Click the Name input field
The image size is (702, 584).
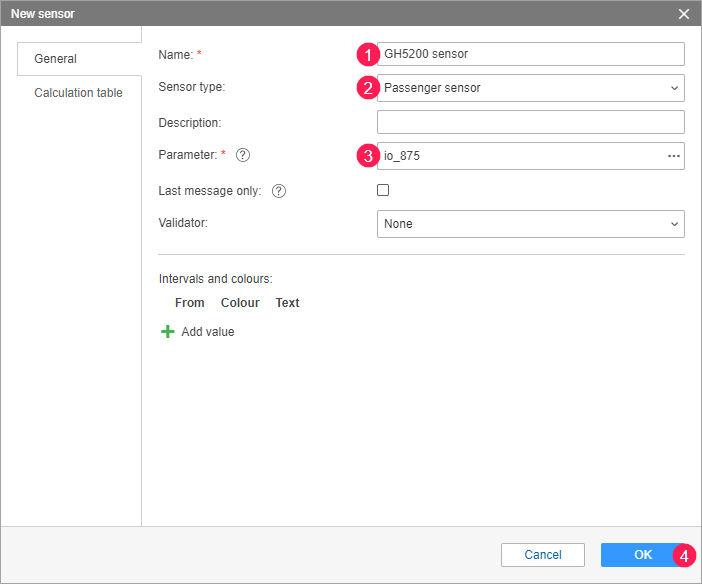coord(530,54)
